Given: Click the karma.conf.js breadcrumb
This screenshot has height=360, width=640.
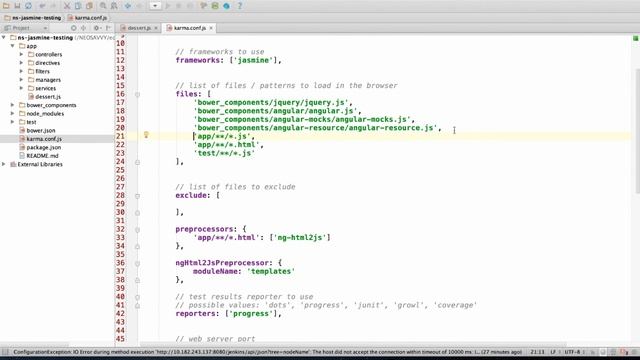Looking at the screenshot, I should coord(87,18).
